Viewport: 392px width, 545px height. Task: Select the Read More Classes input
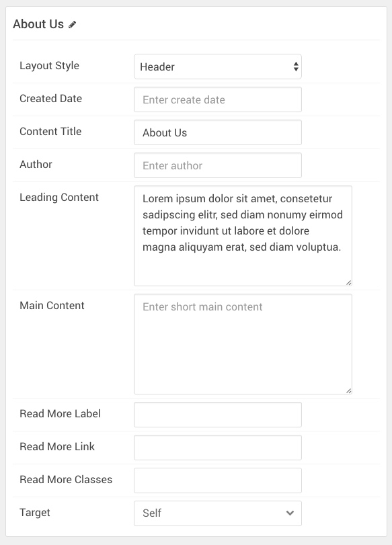pyautogui.click(x=218, y=480)
